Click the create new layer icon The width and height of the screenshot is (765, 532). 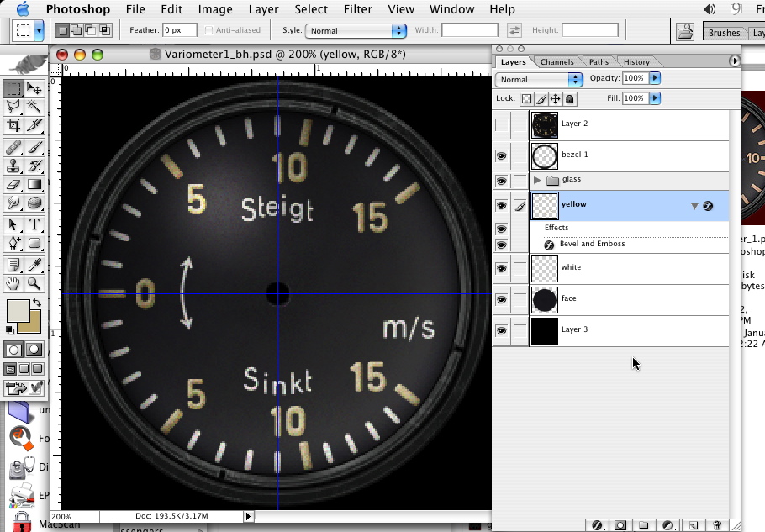tap(694, 525)
